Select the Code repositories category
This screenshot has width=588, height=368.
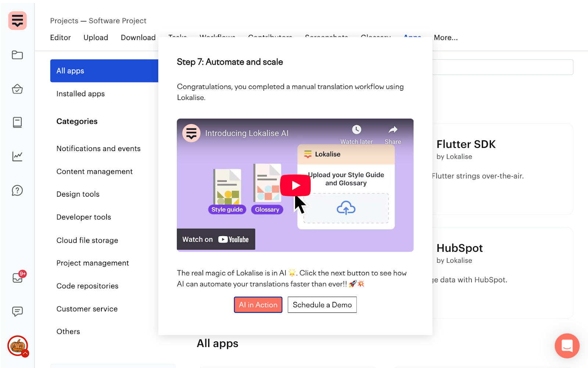(87, 286)
